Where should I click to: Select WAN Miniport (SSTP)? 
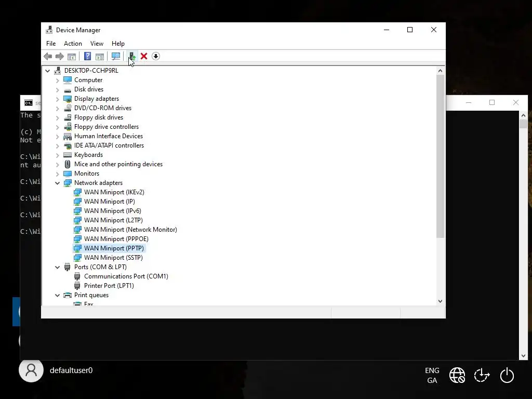click(113, 258)
